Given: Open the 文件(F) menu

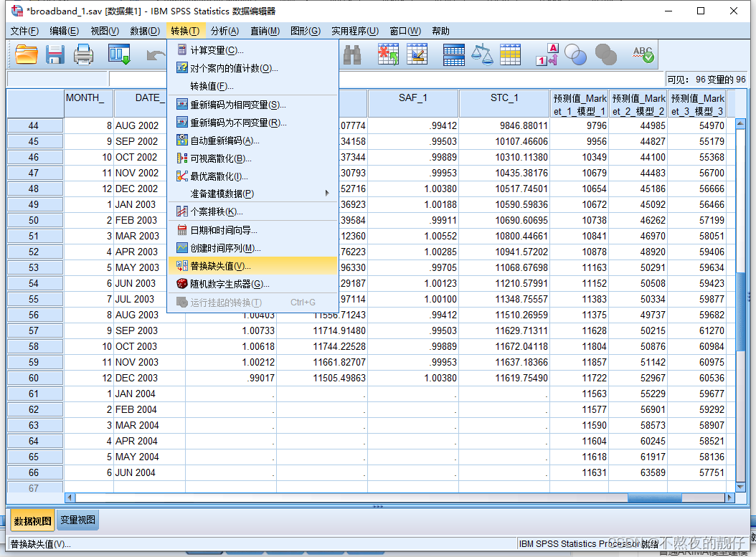Looking at the screenshot, I should click(24, 31).
